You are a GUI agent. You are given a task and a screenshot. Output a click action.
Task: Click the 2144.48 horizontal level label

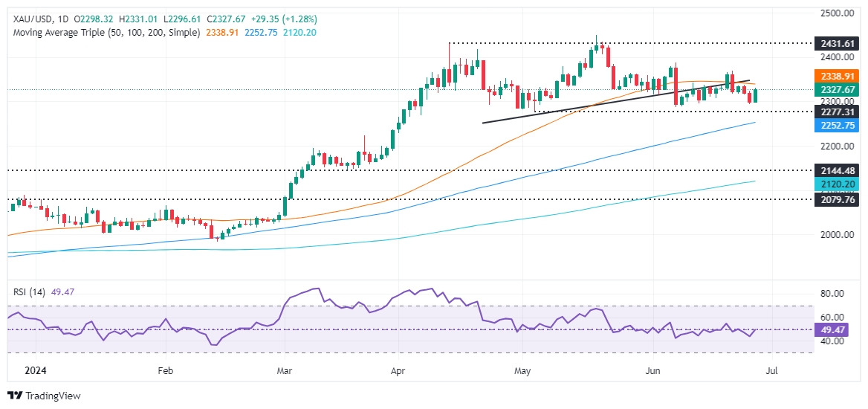[x=836, y=170]
